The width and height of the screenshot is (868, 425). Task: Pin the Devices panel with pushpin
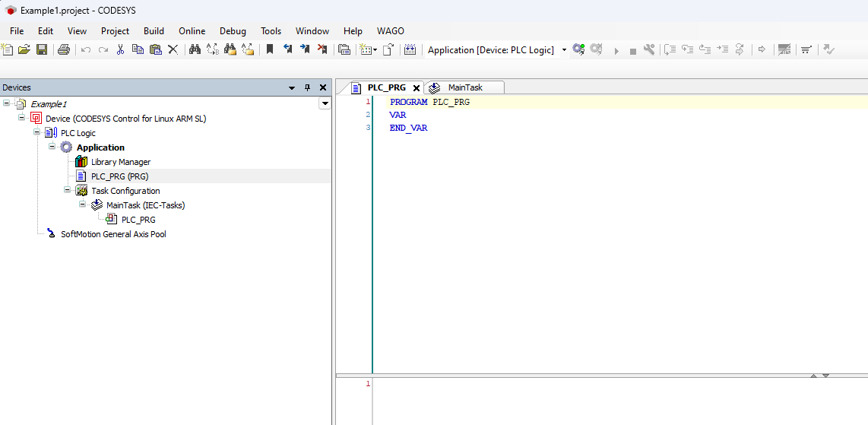point(308,87)
